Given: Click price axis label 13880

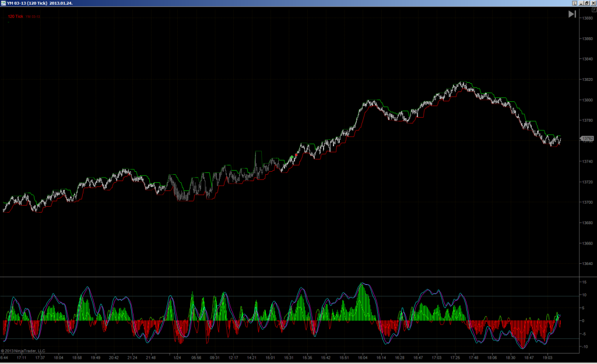Looking at the screenshot, I should [x=588, y=18].
